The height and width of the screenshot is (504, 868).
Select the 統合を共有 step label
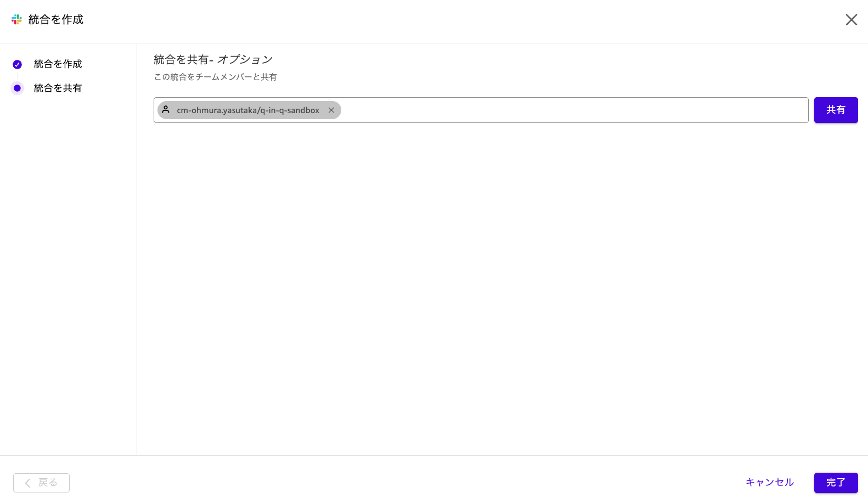(x=58, y=88)
